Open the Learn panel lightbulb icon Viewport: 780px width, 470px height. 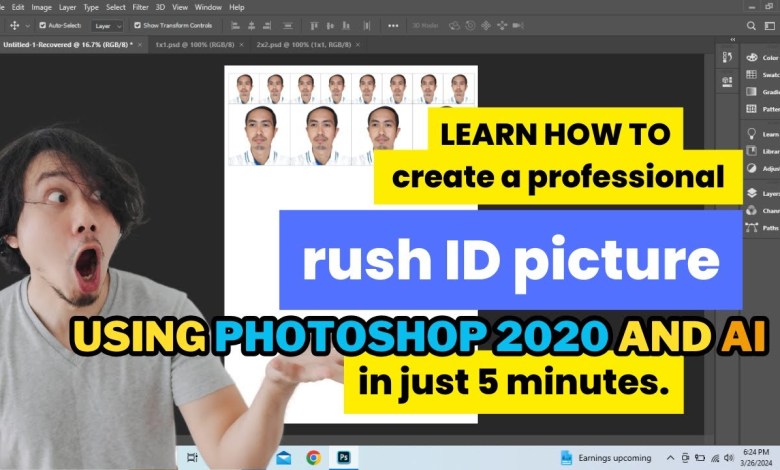[752, 133]
